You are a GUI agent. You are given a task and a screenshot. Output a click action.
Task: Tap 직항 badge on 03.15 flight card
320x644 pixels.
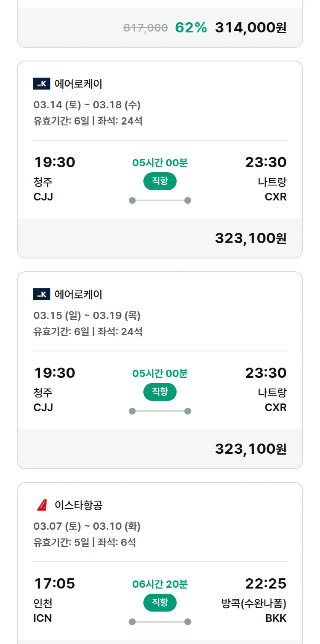coord(160,392)
